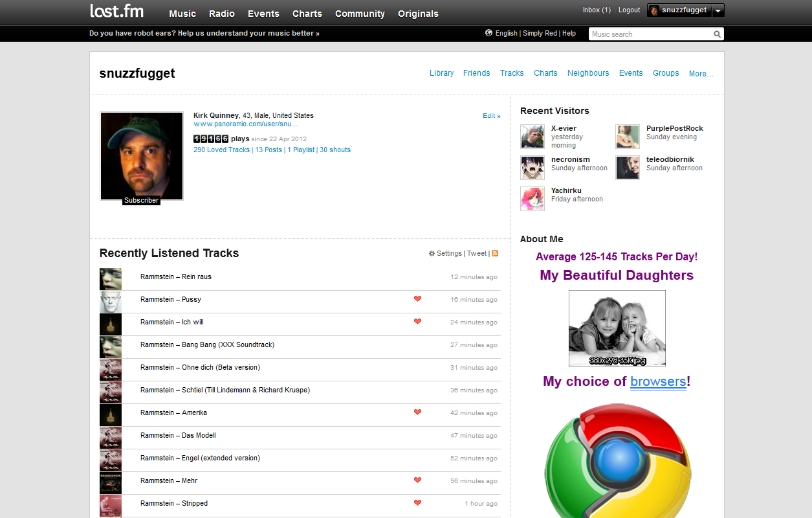The height and width of the screenshot is (518, 812).
Task: Open the Charts menu in top navigation
Action: pyautogui.click(x=307, y=14)
